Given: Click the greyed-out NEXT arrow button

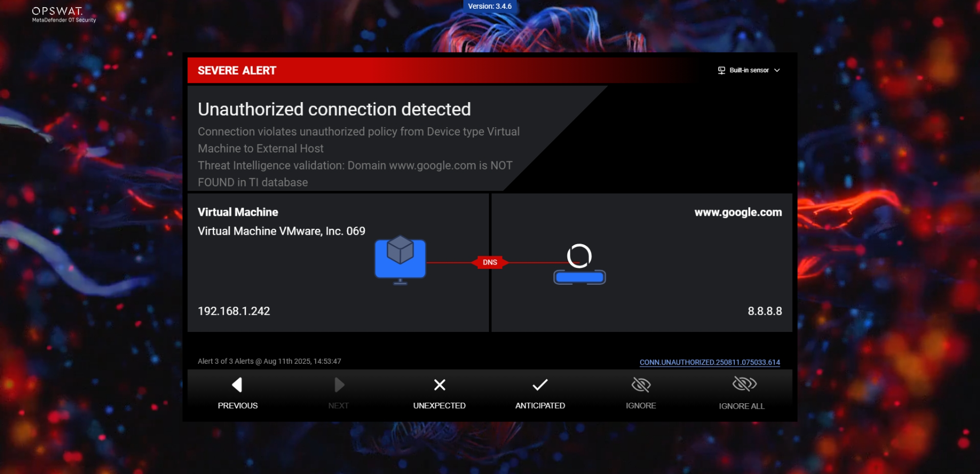Looking at the screenshot, I should 338,394.
